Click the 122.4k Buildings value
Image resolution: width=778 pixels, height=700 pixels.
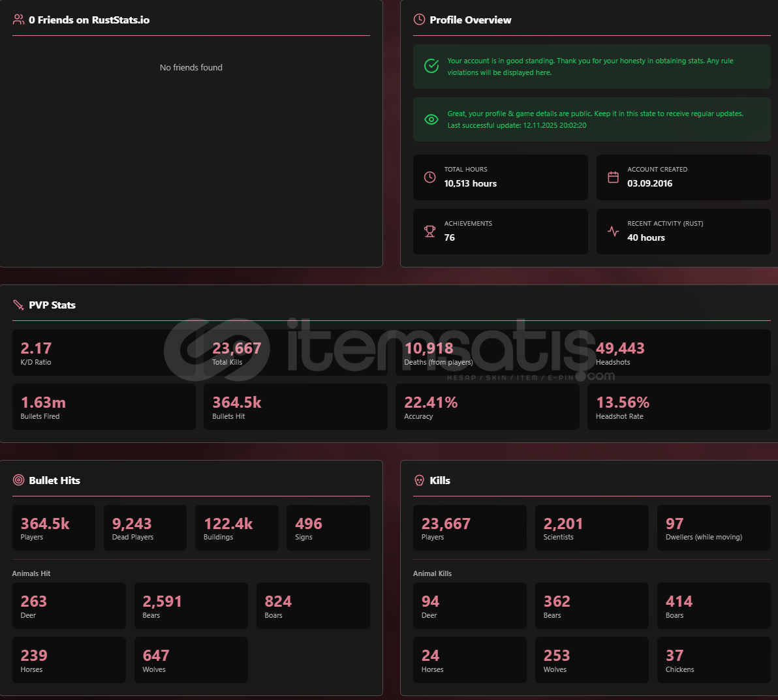[228, 524]
